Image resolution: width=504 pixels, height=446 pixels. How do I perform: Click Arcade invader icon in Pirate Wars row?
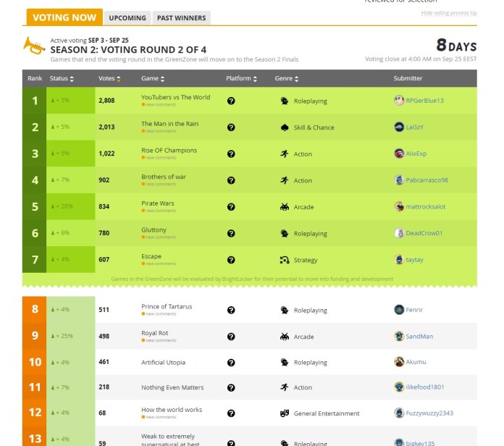[285, 207]
